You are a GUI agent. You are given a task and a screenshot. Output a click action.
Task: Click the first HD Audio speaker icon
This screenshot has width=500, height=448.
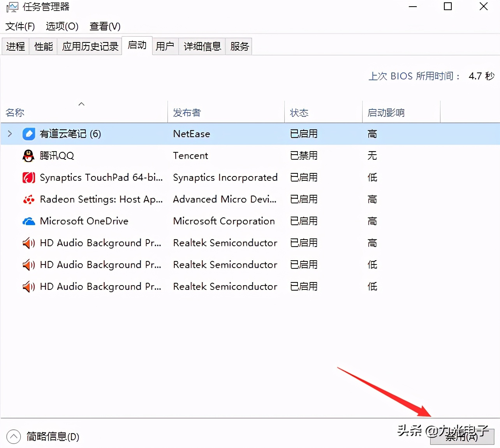[28, 243]
